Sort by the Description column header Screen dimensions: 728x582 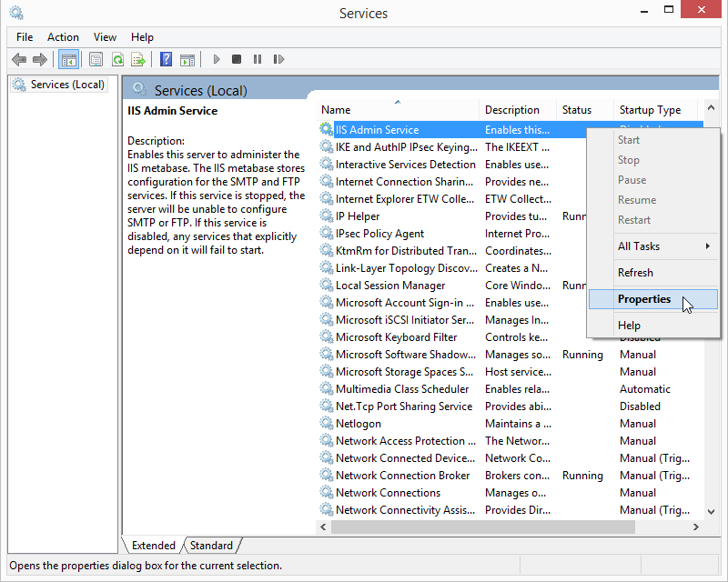tap(517, 110)
